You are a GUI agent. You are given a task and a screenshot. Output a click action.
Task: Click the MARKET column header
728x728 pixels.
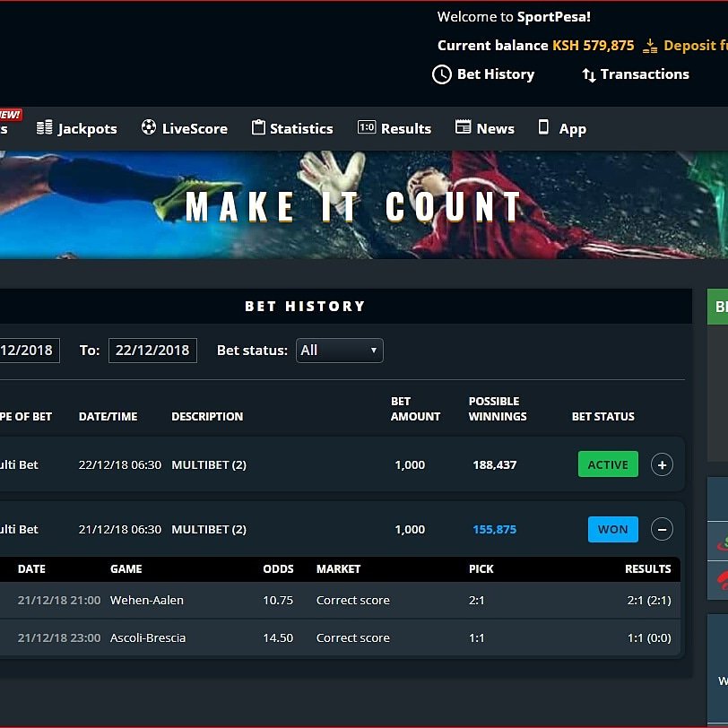pos(339,568)
